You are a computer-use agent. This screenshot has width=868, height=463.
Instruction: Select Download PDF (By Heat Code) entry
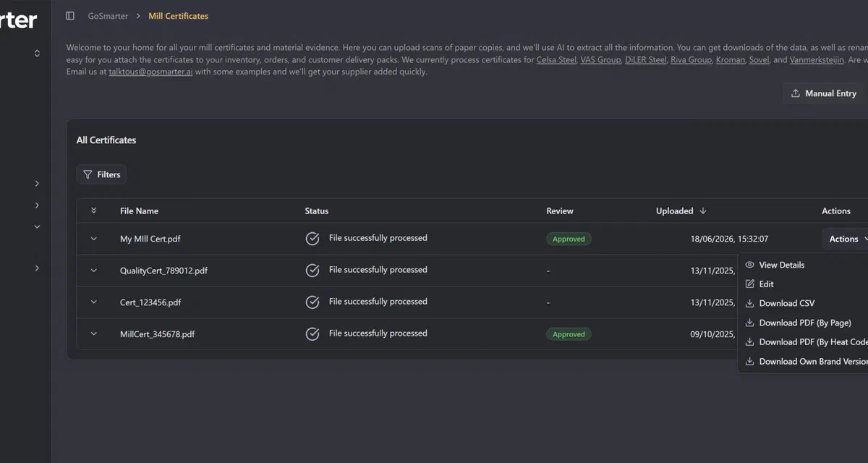(x=803, y=342)
